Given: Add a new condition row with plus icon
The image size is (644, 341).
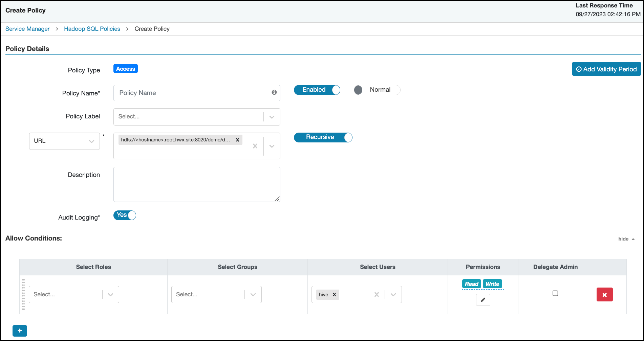Looking at the screenshot, I should pyautogui.click(x=20, y=331).
